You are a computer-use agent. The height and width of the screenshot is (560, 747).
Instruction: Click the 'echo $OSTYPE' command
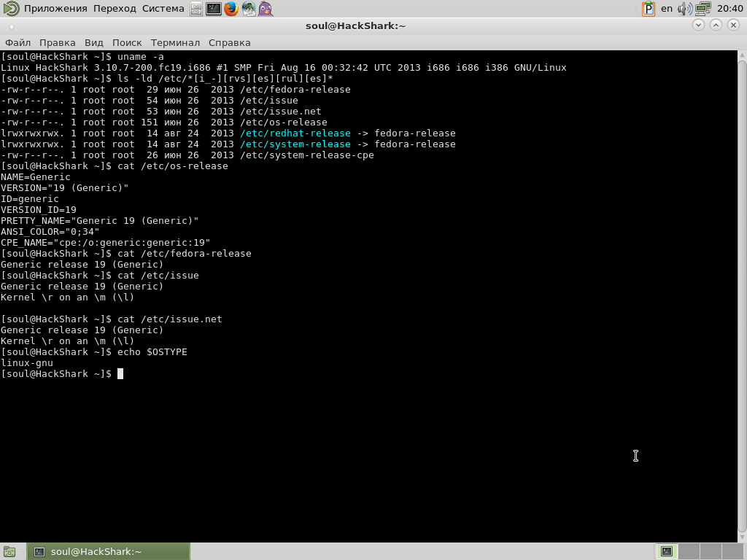152,352
